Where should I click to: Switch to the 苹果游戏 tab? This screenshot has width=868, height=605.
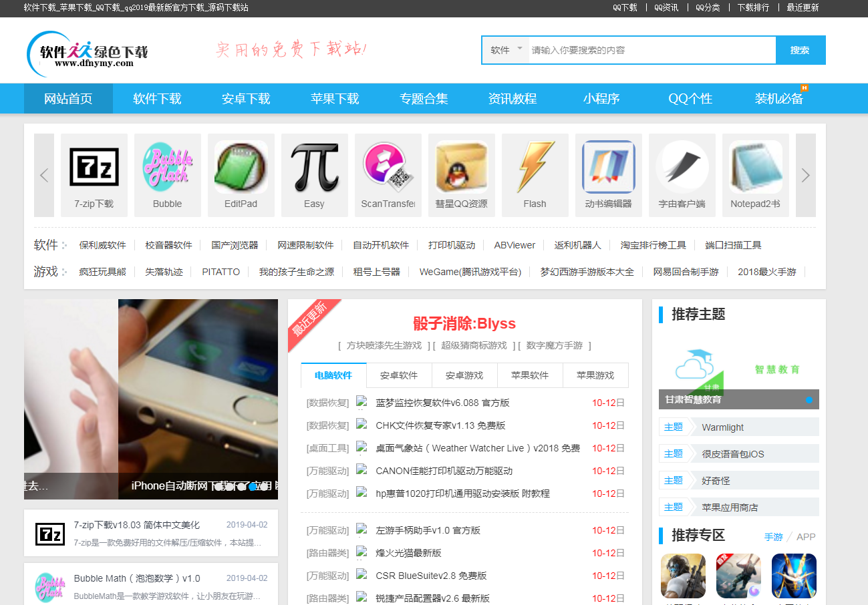(x=595, y=375)
